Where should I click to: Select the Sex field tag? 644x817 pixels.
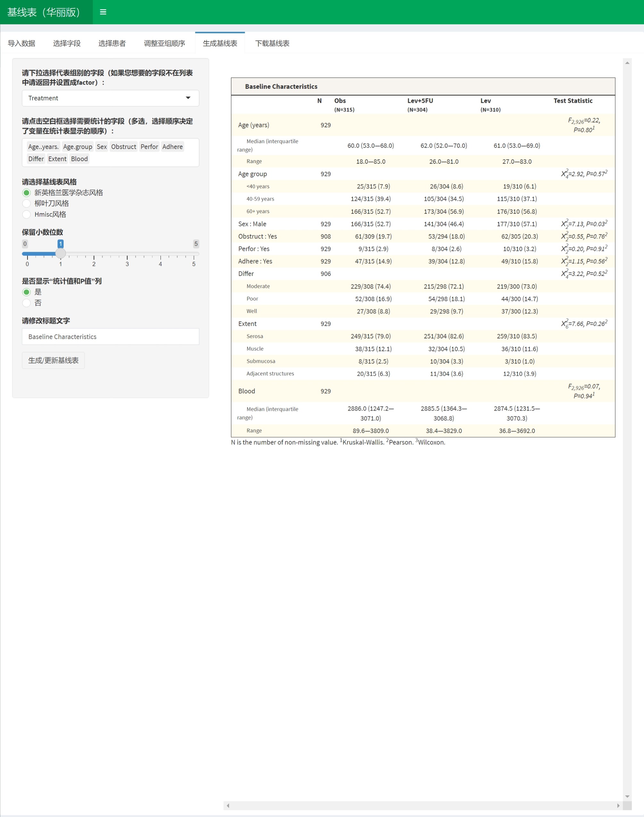tap(102, 147)
